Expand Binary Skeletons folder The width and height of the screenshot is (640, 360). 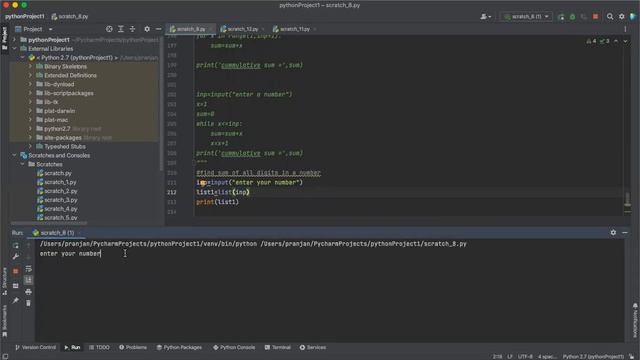point(30,67)
